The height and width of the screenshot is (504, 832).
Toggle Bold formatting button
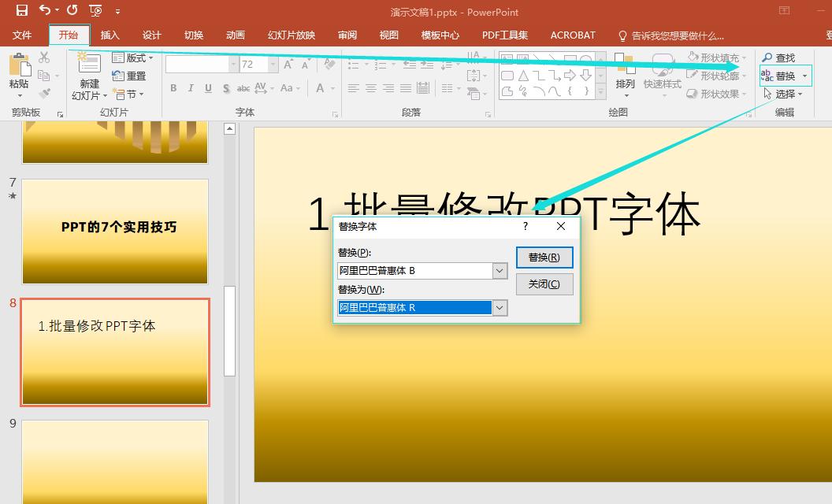tap(173, 88)
